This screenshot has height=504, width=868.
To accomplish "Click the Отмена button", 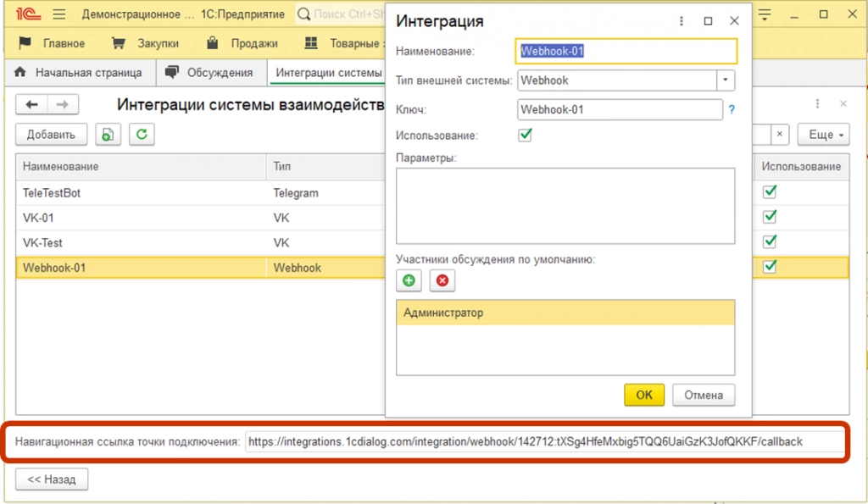I will click(x=704, y=395).
